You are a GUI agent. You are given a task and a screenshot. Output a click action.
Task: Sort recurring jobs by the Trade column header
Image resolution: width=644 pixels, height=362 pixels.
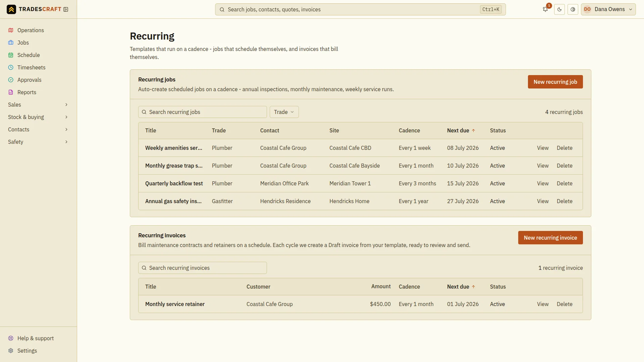pos(219,131)
